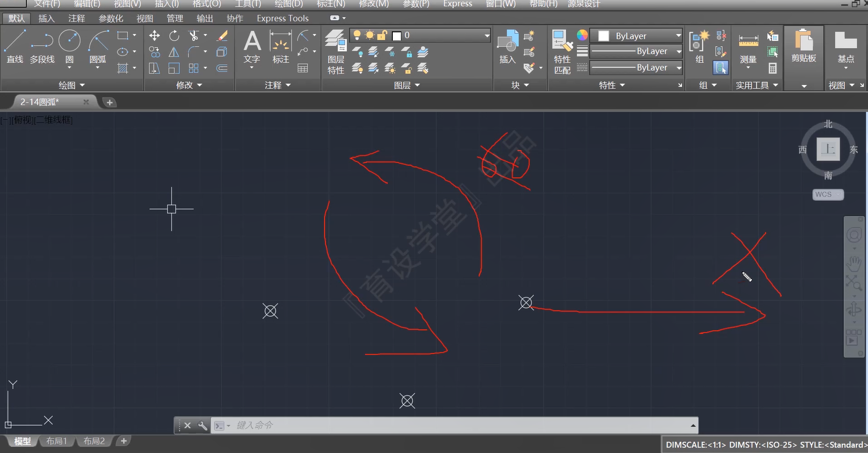Image resolution: width=868 pixels, height=453 pixels.
Task: Expand the 图层 (Layers) panel
Action: point(407,85)
